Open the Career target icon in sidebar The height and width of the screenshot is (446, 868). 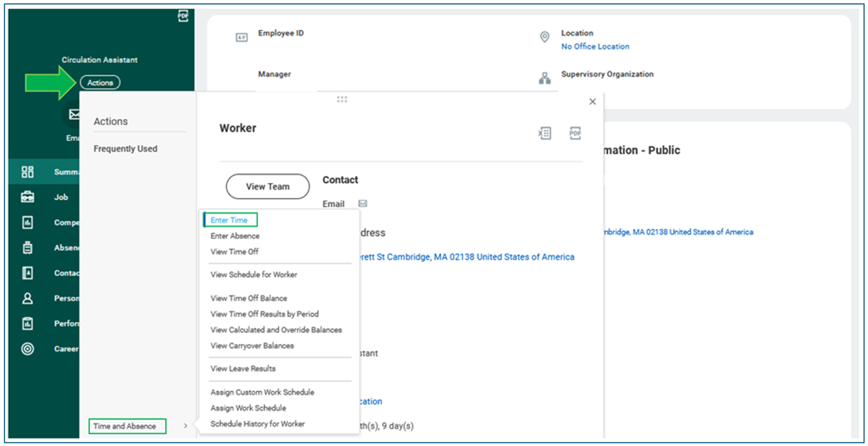(28, 349)
